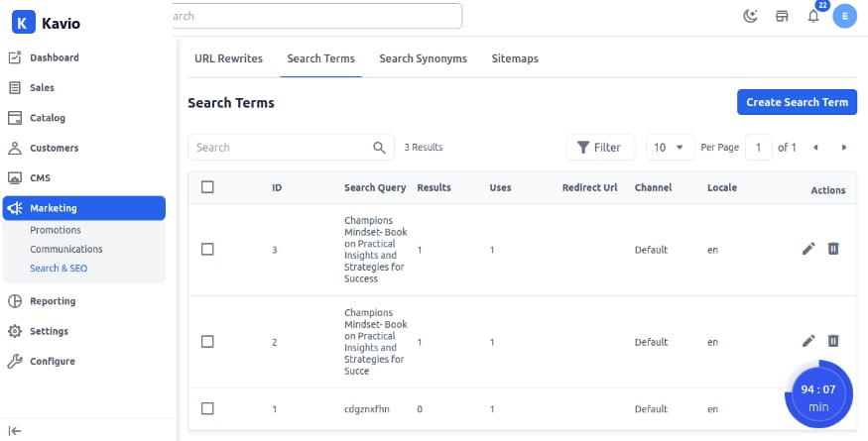Open Reporting menu label
868x441 pixels.
(53, 301)
